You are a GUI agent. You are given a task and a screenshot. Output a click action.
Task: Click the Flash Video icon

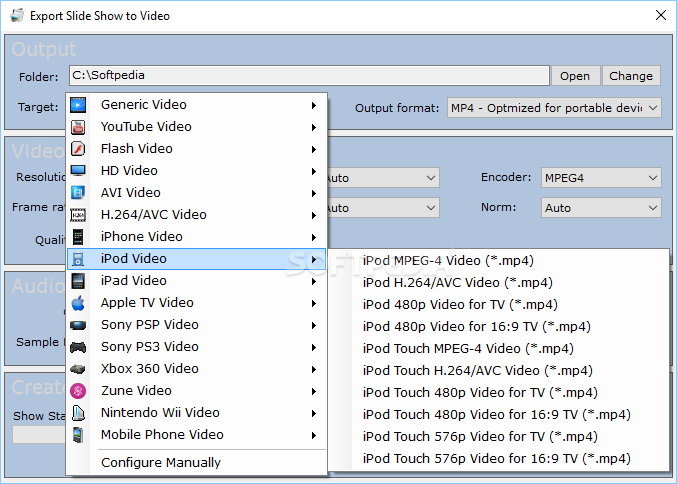coord(78,149)
